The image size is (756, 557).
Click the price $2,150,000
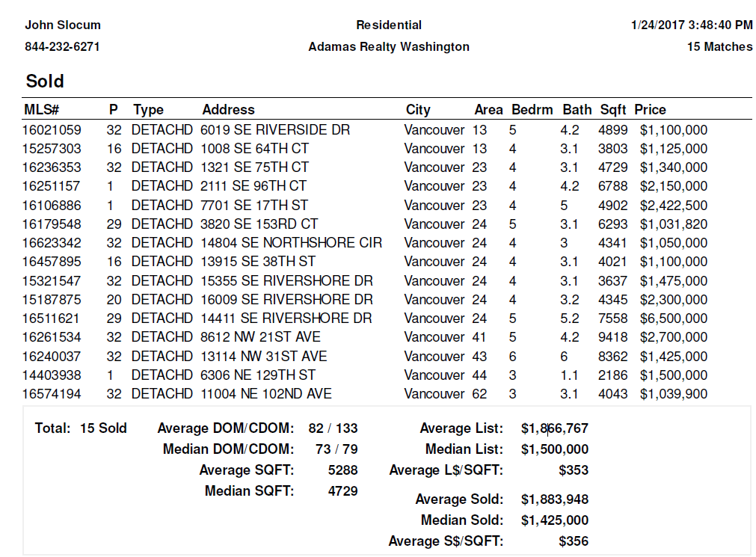tap(674, 187)
